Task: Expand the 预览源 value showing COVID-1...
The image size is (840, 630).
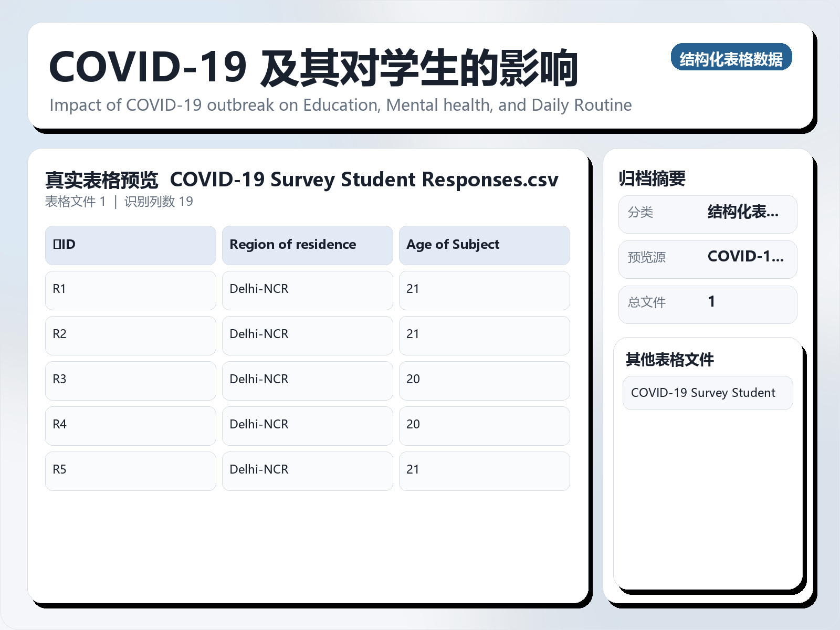Action: (745, 258)
